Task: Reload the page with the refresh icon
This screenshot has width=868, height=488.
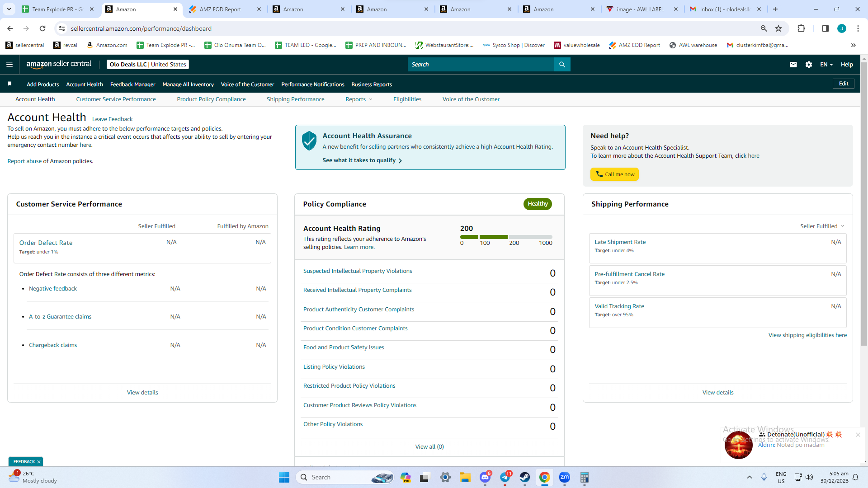Action: tap(42, 28)
